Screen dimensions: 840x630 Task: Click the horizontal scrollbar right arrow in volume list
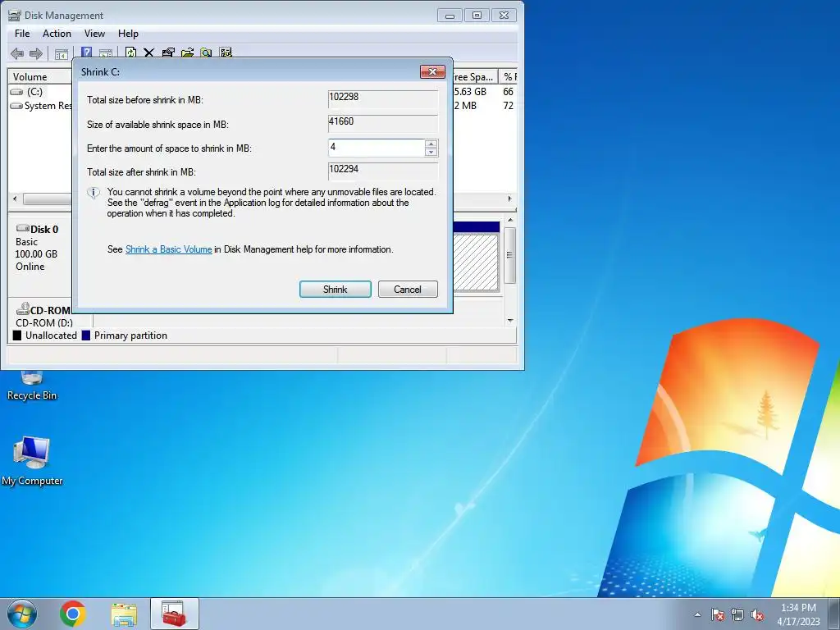pyautogui.click(x=509, y=199)
